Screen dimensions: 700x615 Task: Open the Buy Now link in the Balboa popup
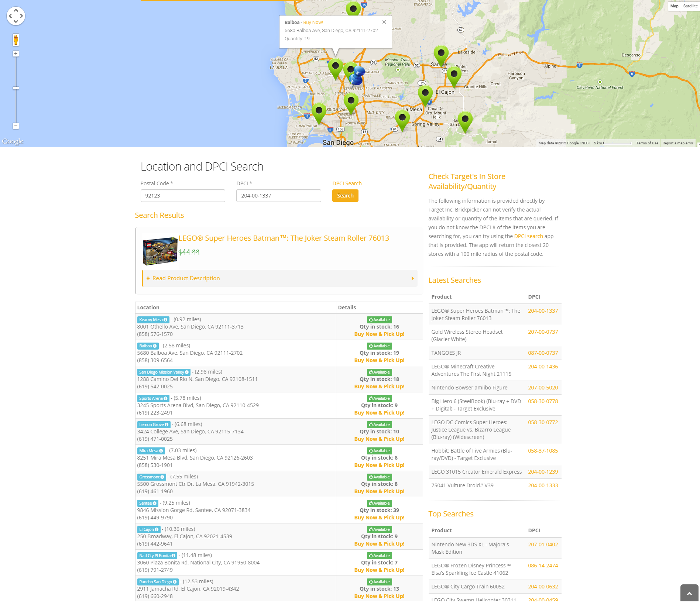313,23
